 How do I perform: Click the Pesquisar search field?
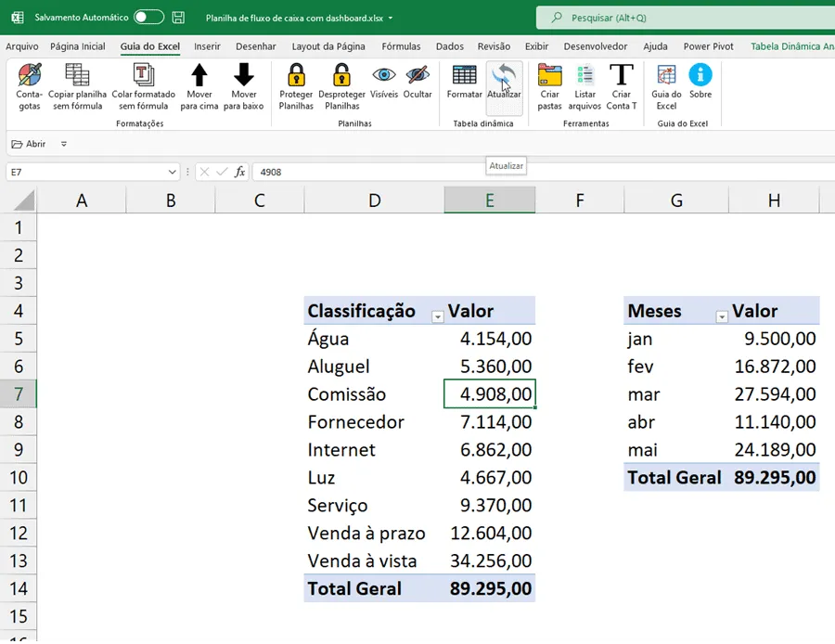(x=687, y=18)
